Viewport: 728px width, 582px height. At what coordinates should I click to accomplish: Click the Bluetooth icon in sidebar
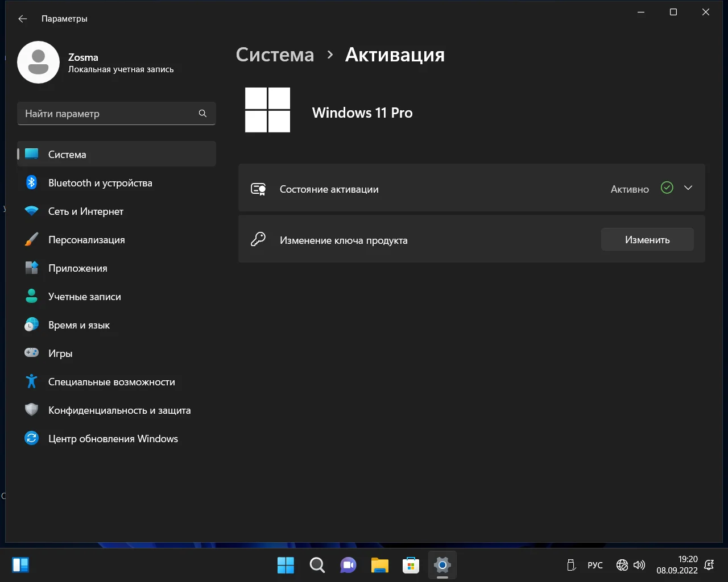click(32, 182)
